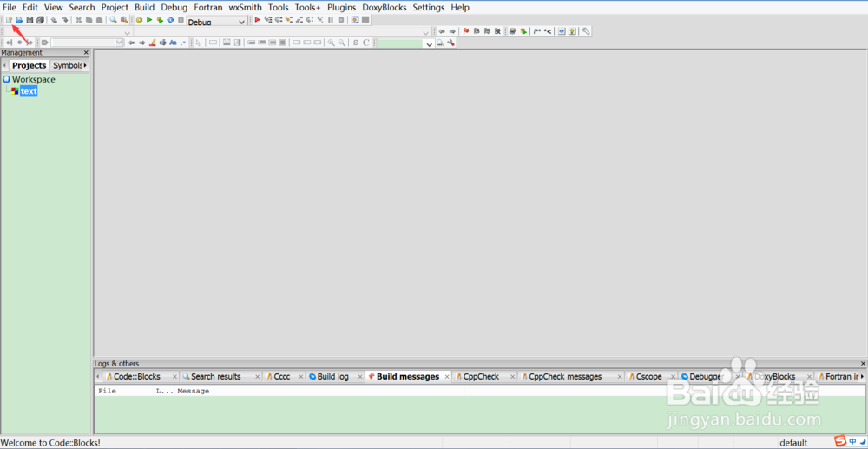Click the Abort build icon
The height and width of the screenshot is (449, 868).
(181, 20)
